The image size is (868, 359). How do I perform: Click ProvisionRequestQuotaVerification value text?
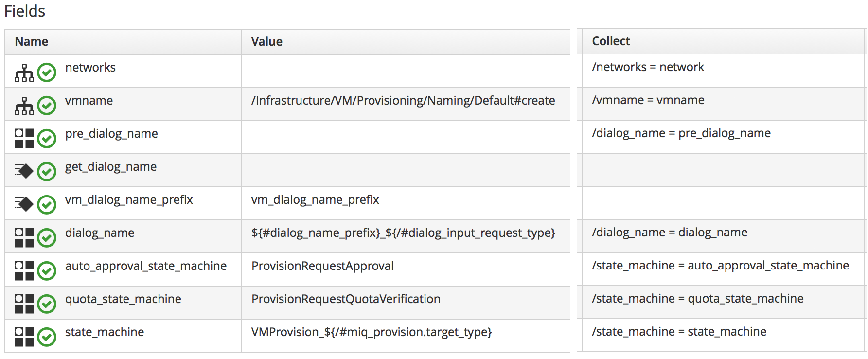(346, 299)
